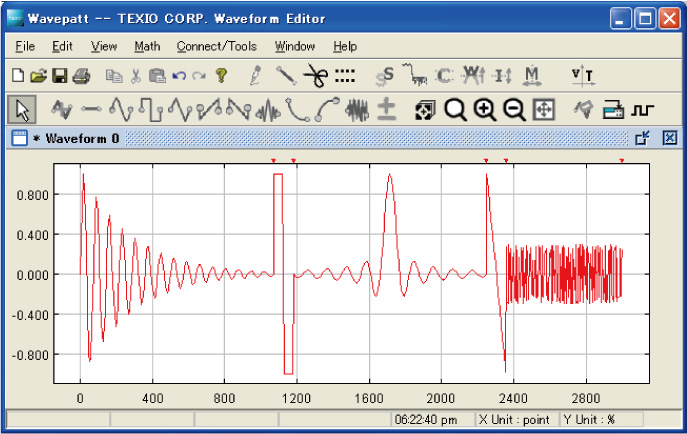Open help via the question mark icon
The width and height of the screenshot is (687, 434).
coord(221,76)
